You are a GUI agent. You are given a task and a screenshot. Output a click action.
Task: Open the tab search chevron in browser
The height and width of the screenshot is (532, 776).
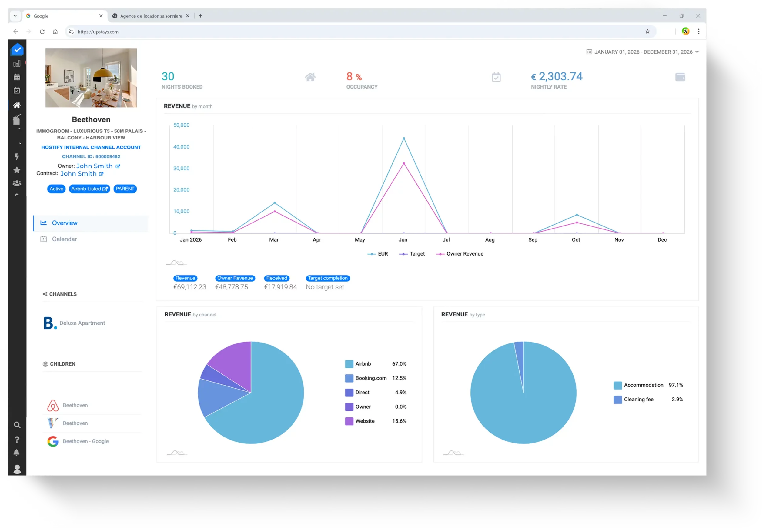pyautogui.click(x=15, y=16)
